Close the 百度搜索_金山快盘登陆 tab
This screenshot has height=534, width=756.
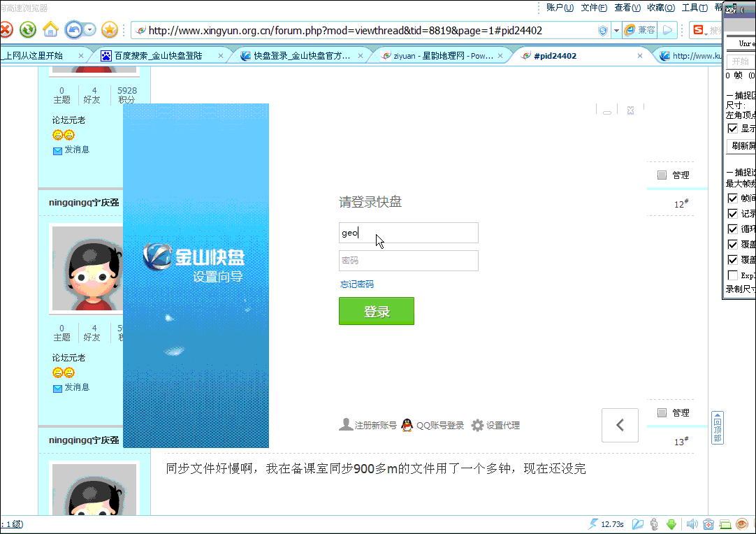click(x=220, y=56)
